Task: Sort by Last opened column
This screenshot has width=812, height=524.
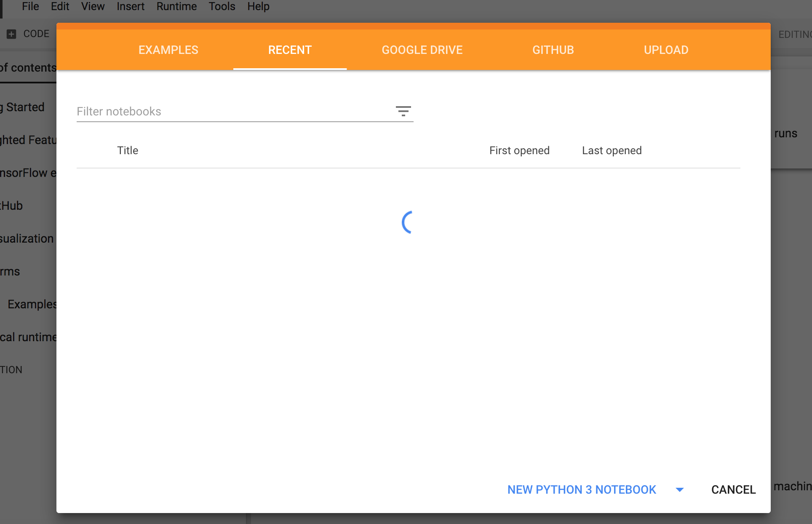Action: click(x=612, y=150)
